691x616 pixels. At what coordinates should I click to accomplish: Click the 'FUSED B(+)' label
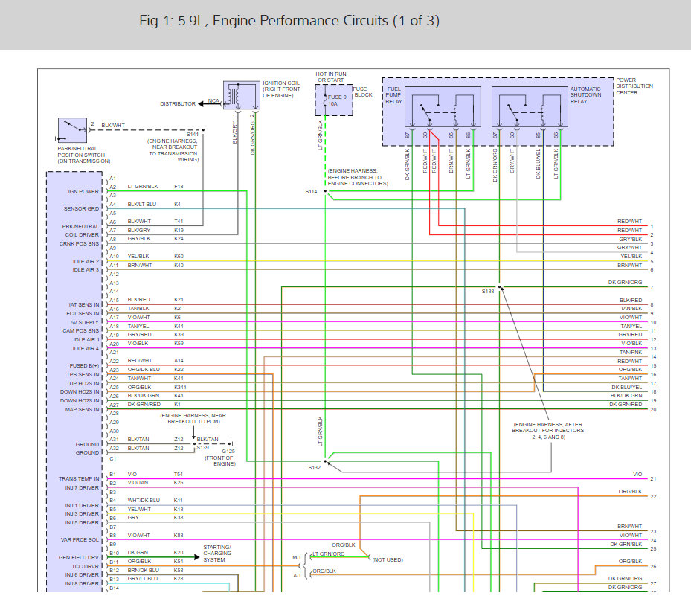coord(84,366)
